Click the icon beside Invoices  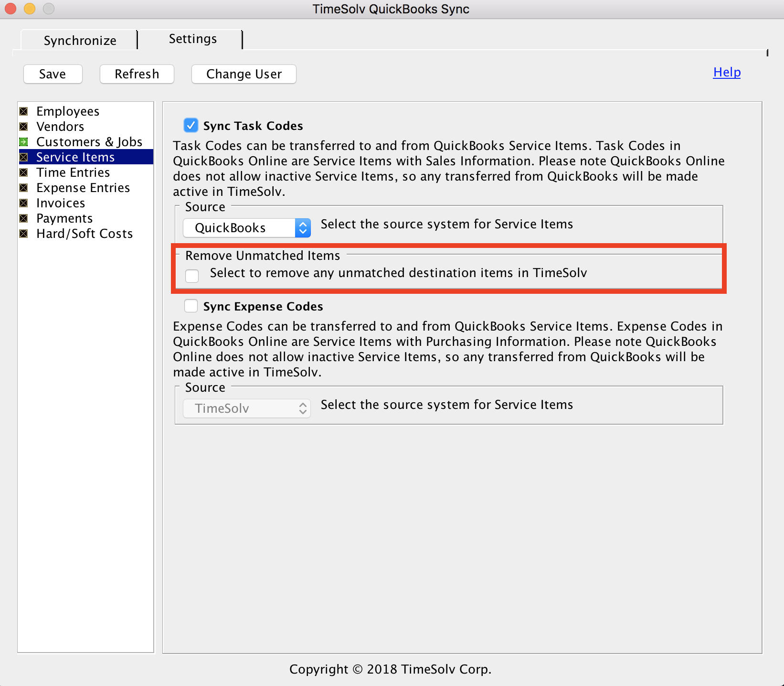(x=23, y=204)
